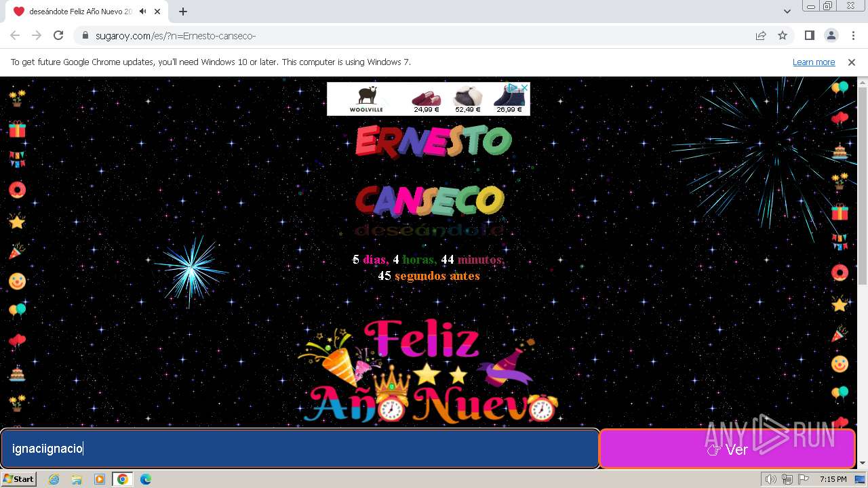The image size is (868, 488).
Task: Launch Microsoft Edge from the taskbar
Action: (146, 479)
